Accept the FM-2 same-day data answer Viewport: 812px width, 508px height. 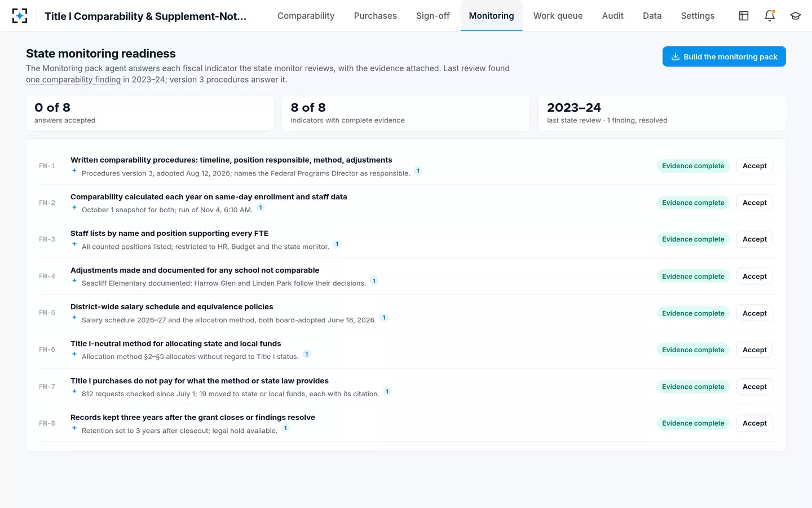[x=754, y=203]
